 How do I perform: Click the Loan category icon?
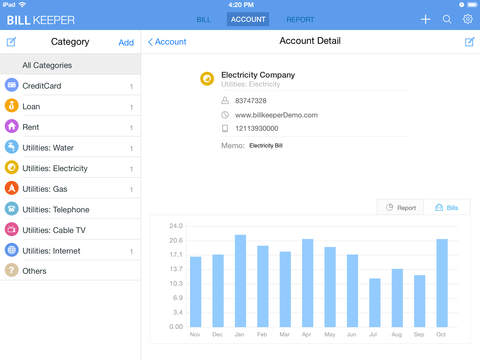pyautogui.click(x=12, y=106)
